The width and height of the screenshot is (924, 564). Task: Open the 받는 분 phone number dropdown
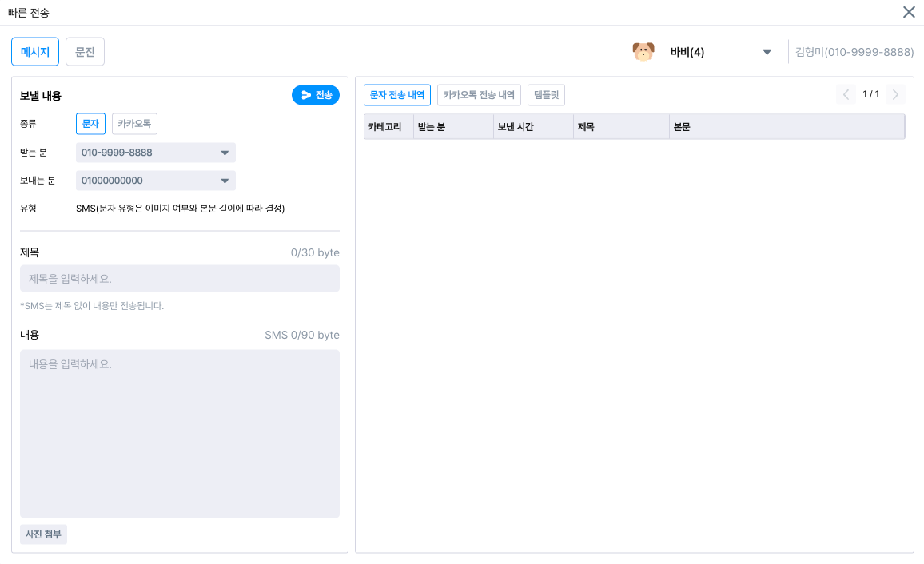[225, 153]
